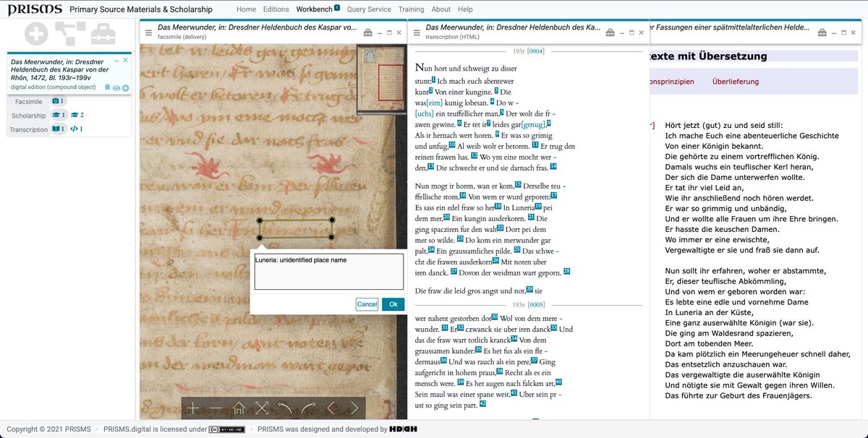Click the Scholarship label in the sidebar
The height and width of the screenshot is (438, 868).
[x=29, y=116]
